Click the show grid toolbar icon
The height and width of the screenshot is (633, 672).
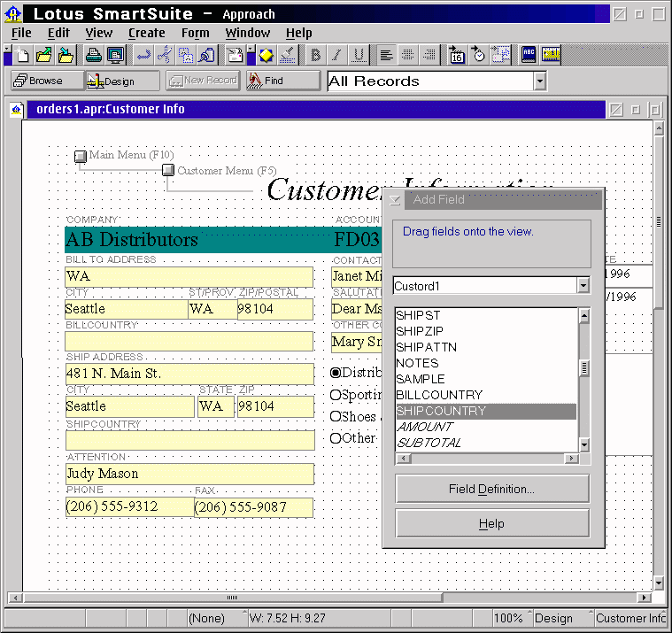click(500, 55)
